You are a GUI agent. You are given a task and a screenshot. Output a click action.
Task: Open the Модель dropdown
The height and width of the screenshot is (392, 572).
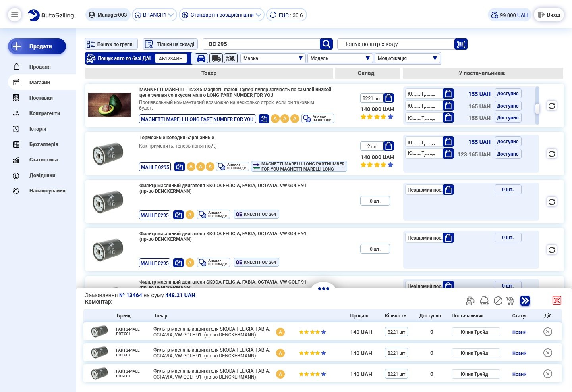(340, 58)
